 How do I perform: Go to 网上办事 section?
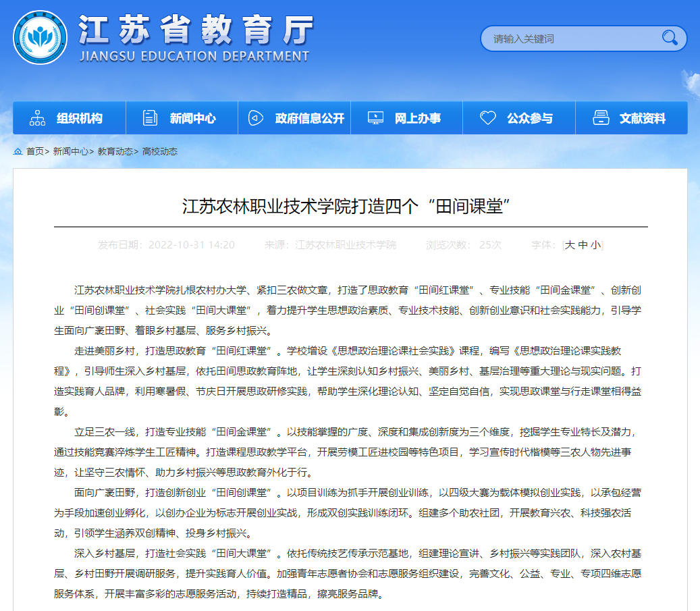pyautogui.click(x=418, y=119)
